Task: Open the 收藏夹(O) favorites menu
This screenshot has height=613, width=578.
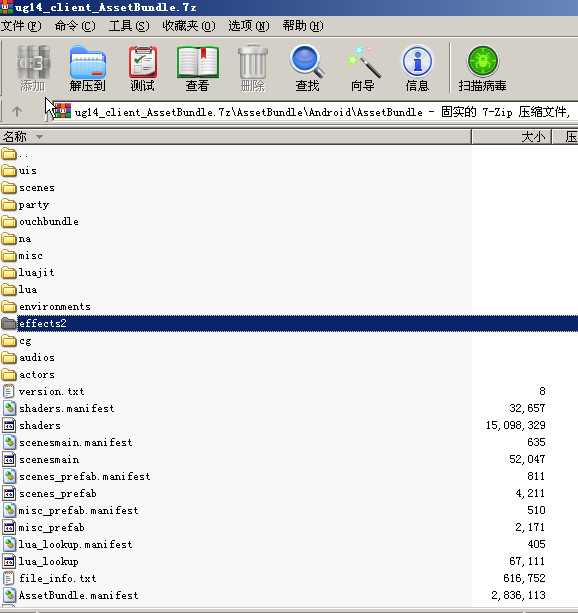Action: [x=189, y=26]
